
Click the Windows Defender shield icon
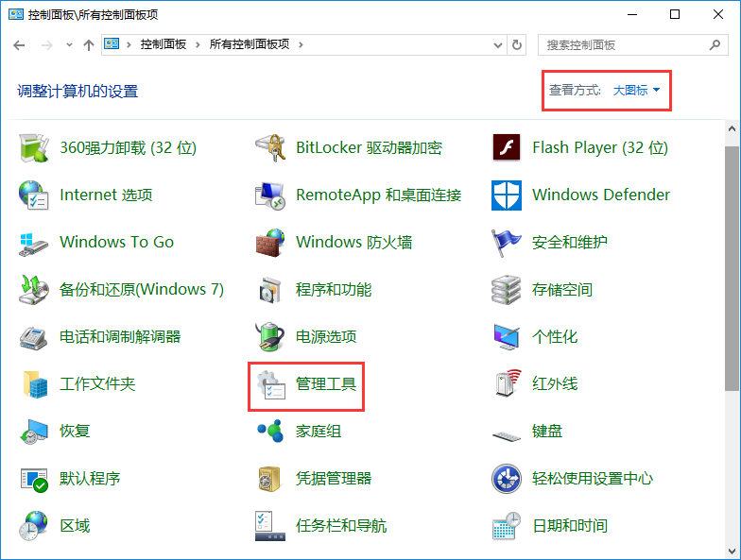point(507,195)
